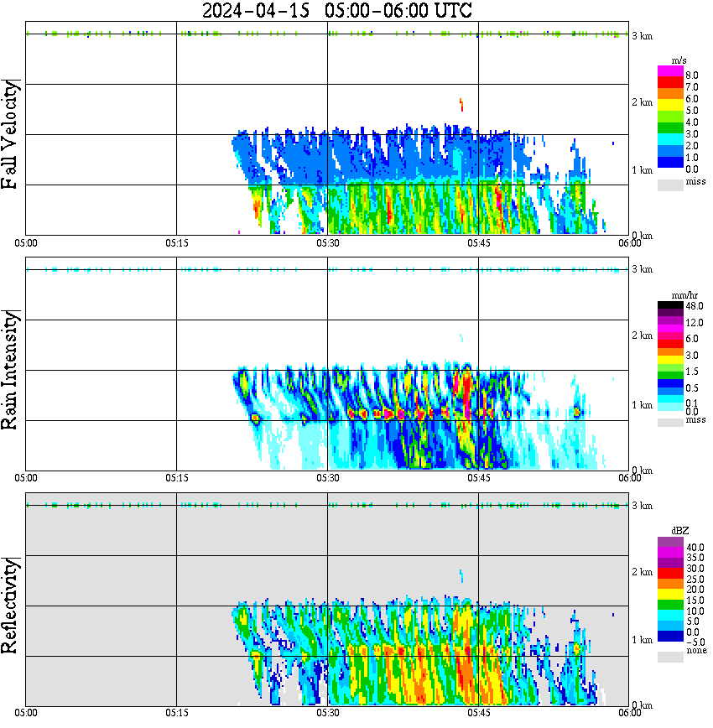Select purple 12.0 swatch in mm/hr legend
The height and width of the screenshot is (728, 713).
670,321
